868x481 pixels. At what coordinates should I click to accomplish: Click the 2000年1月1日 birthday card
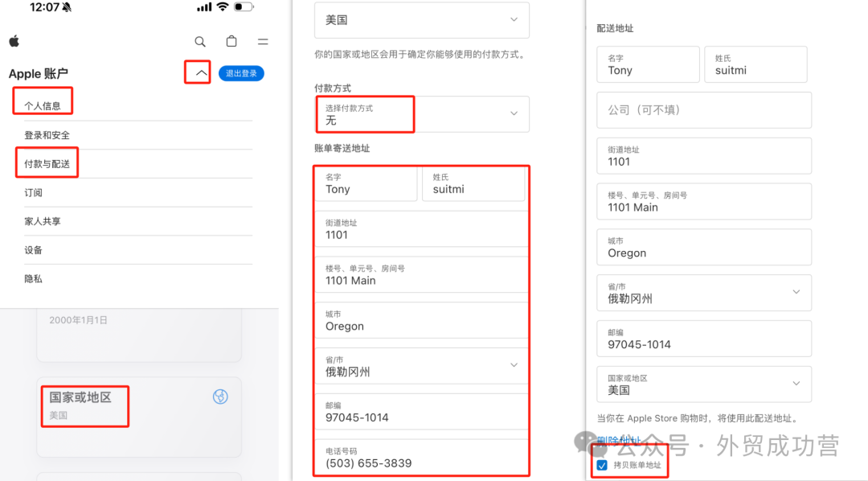click(x=139, y=335)
